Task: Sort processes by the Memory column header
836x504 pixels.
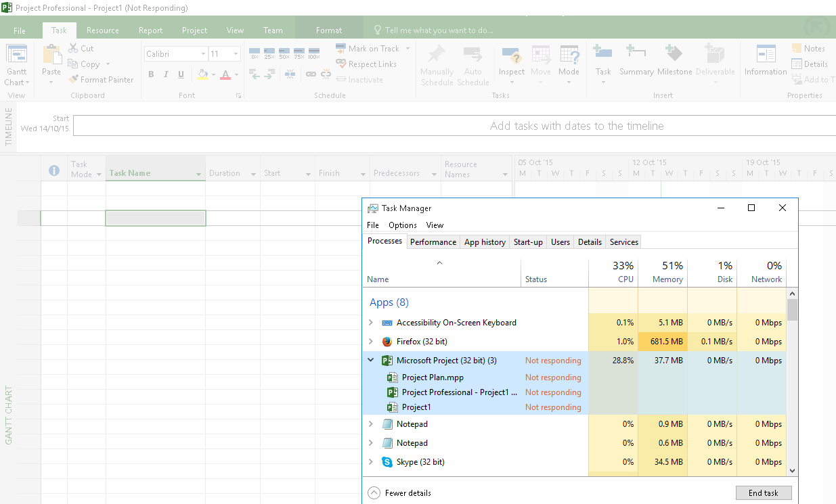Action: coord(663,272)
